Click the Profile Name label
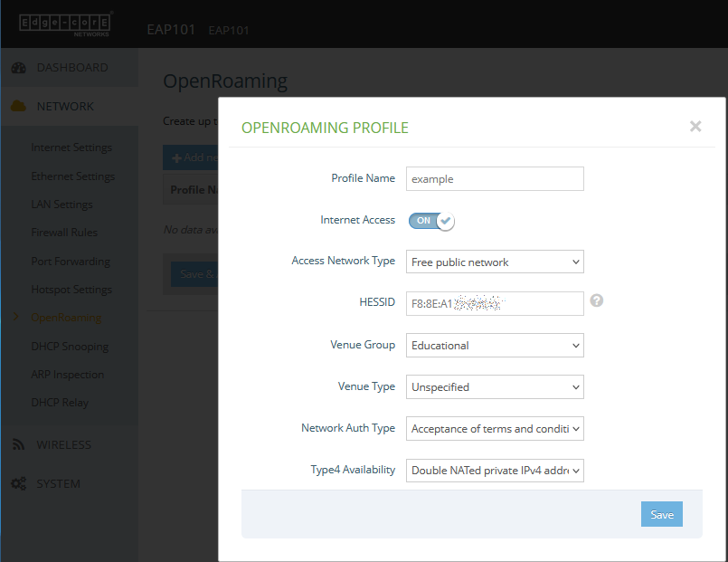The width and height of the screenshot is (728, 562). [x=363, y=178]
